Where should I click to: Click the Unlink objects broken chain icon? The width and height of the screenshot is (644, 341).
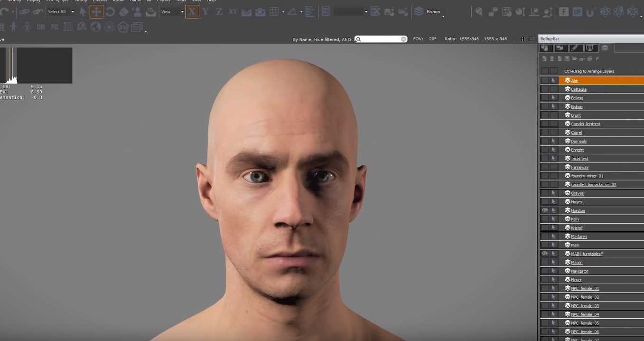38,11
